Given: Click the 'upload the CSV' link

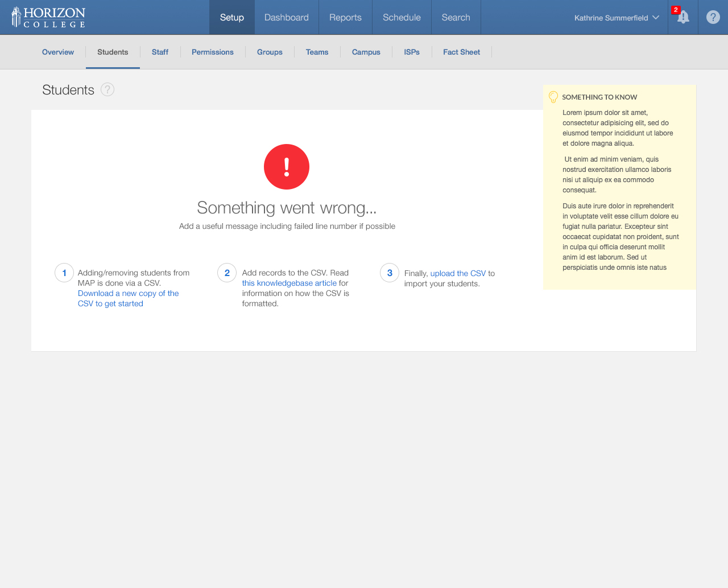Looking at the screenshot, I should coord(458,273).
